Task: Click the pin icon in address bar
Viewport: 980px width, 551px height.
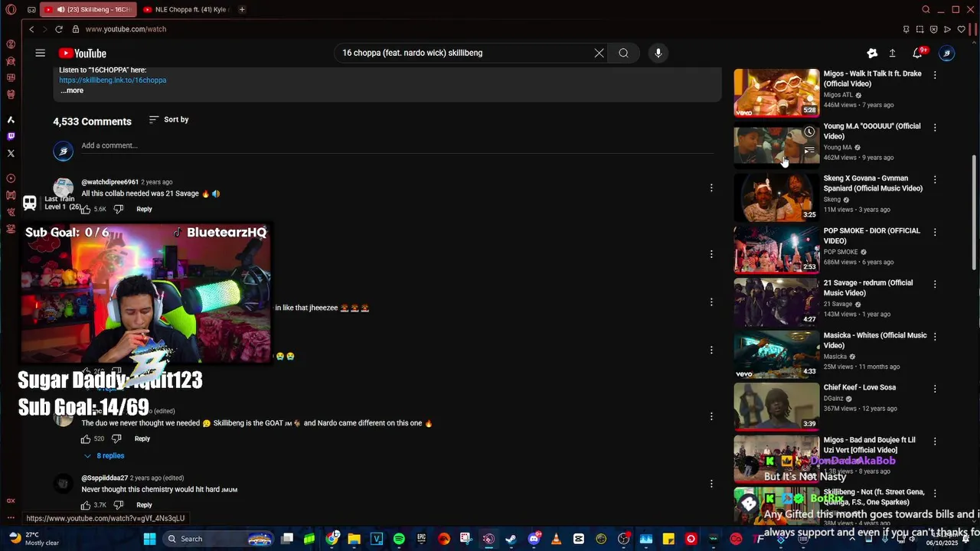Action: (906, 29)
